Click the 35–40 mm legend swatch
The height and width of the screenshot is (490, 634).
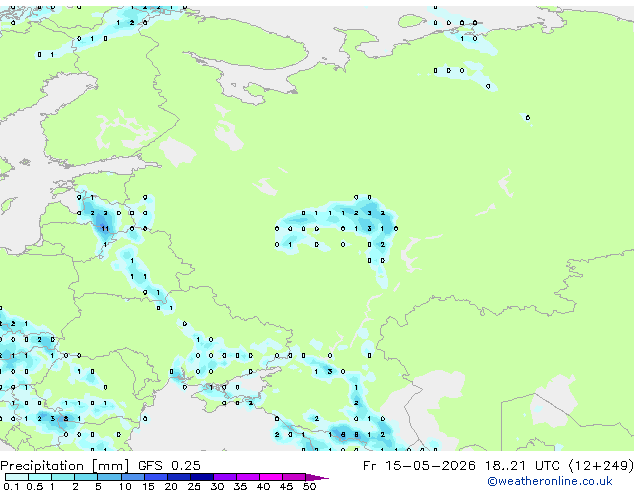[x=248, y=477]
